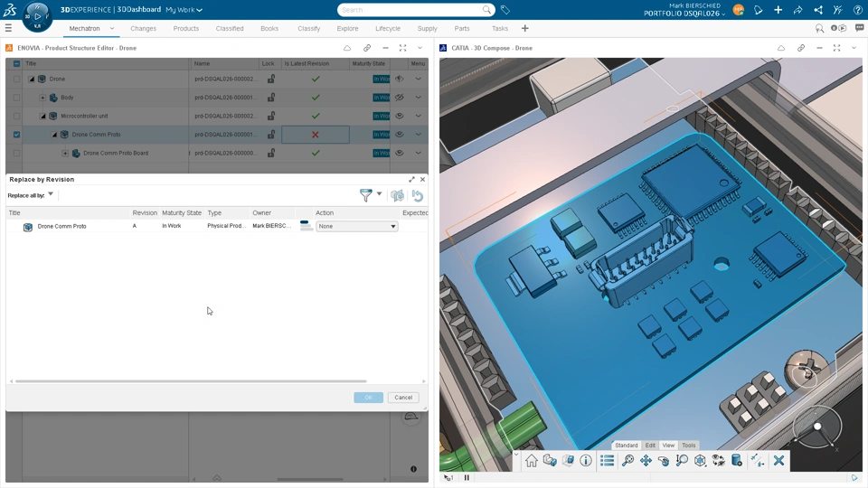Click the blue X icon in CATIA toolbar
868x488 pixels.
click(778, 460)
